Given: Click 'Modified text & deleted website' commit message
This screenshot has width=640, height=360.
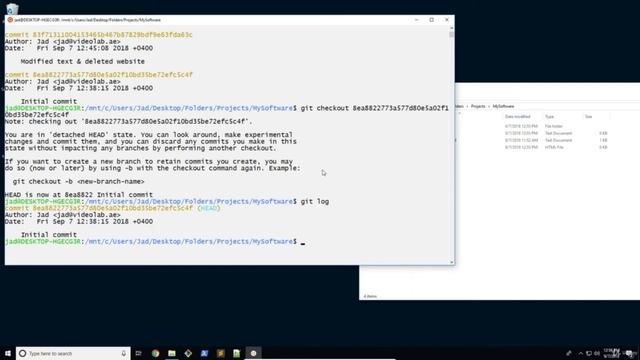Looking at the screenshot, I should (x=83, y=61).
